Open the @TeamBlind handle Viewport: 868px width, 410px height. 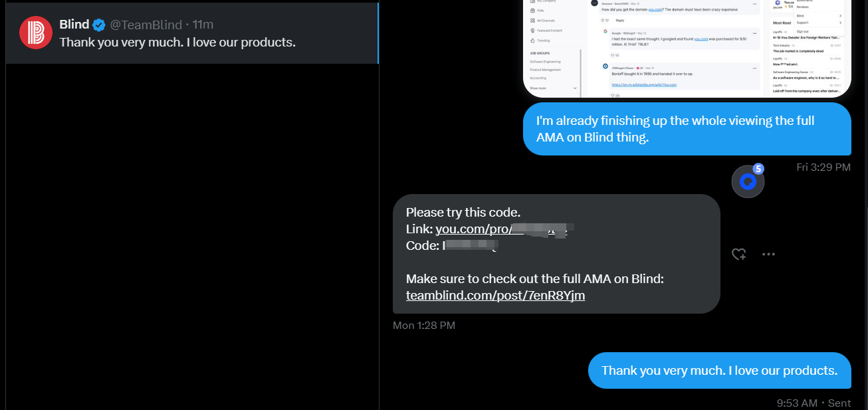[146, 25]
